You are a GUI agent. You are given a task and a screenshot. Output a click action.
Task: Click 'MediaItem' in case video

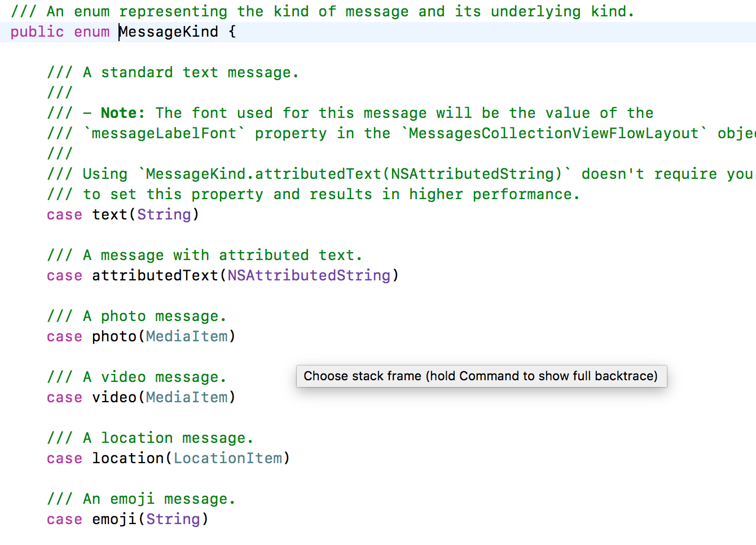[x=187, y=397]
